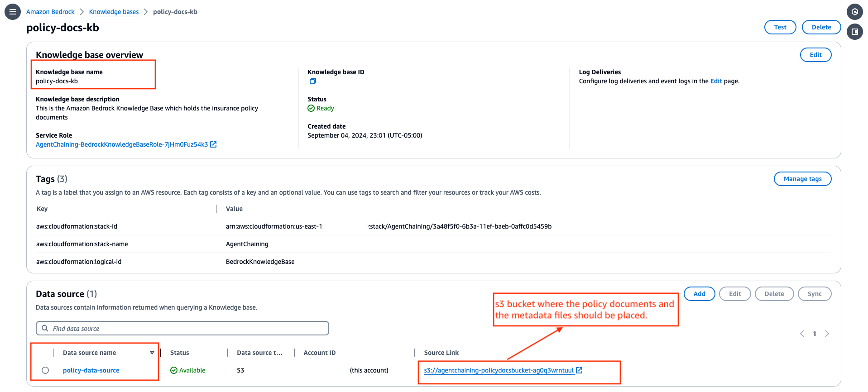Click the "Log Deliveries" label
This screenshot has width=868, height=392.
[x=600, y=72]
